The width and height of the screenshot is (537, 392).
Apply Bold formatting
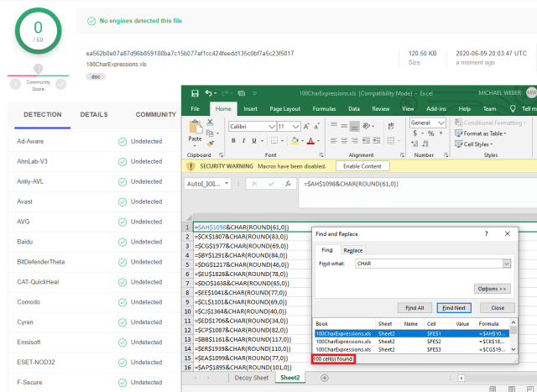[x=233, y=140]
